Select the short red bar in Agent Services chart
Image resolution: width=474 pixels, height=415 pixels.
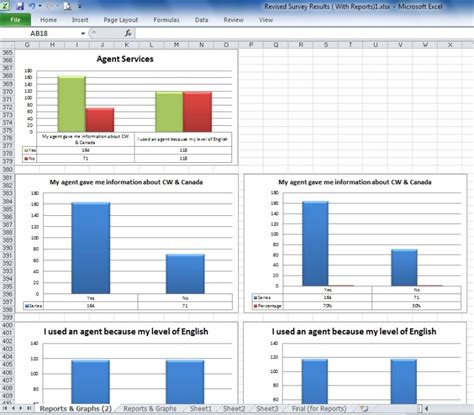coord(100,120)
